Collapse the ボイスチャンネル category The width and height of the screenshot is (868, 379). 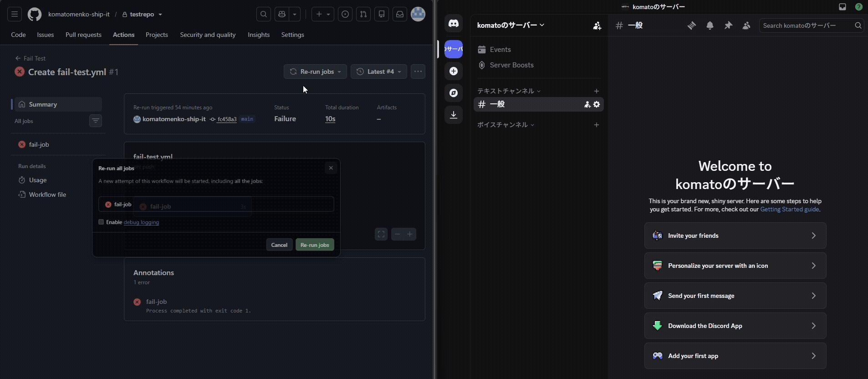pyautogui.click(x=505, y=125)
